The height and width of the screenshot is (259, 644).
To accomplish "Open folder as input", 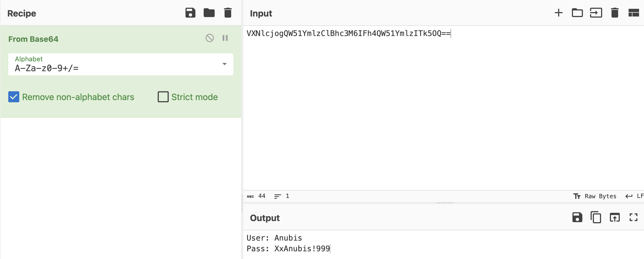I will 577,13.
